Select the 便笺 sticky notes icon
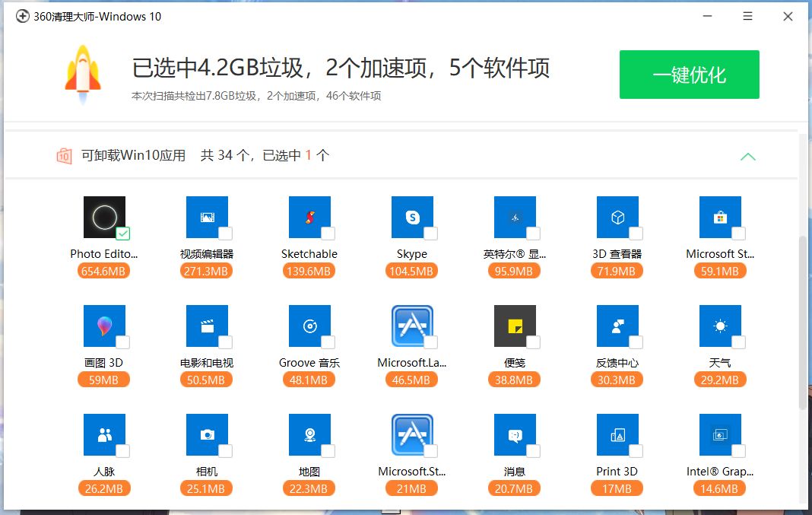 (514, 326)
